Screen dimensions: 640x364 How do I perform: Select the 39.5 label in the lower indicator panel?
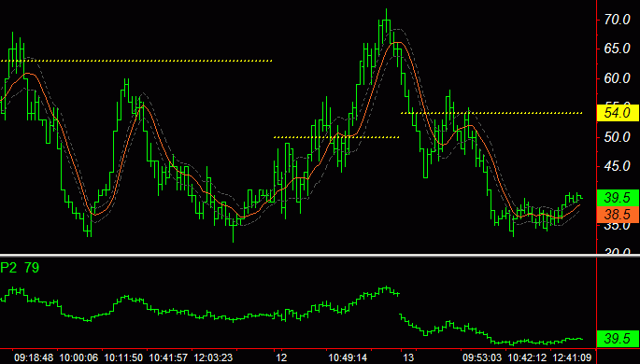tap(618, 338)
